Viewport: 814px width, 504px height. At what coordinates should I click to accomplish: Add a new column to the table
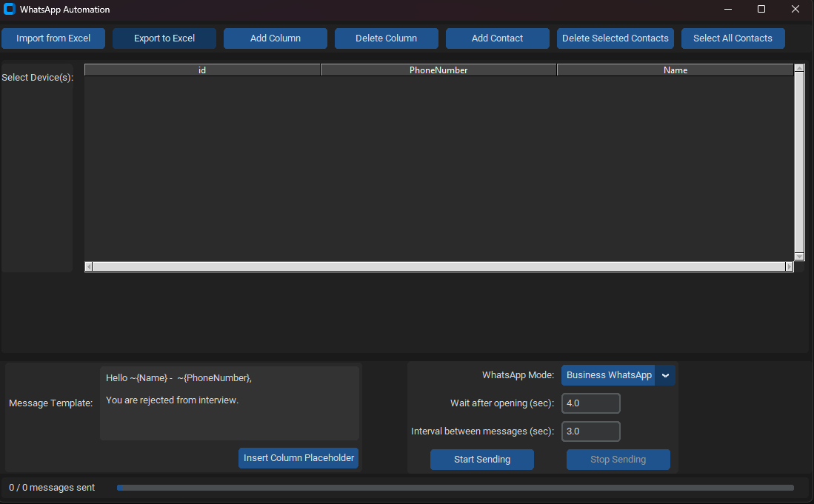click(x=276, y=38)
